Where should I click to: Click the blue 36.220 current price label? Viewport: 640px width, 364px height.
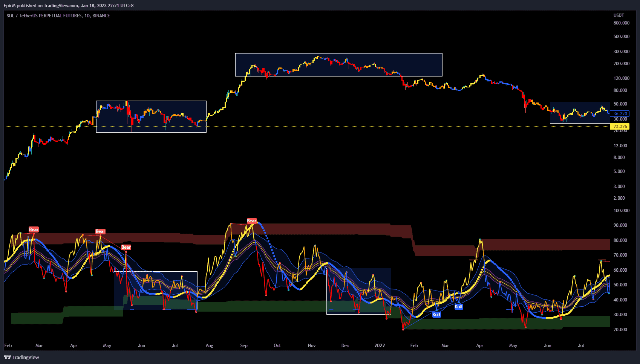click(x=620, y=113)
